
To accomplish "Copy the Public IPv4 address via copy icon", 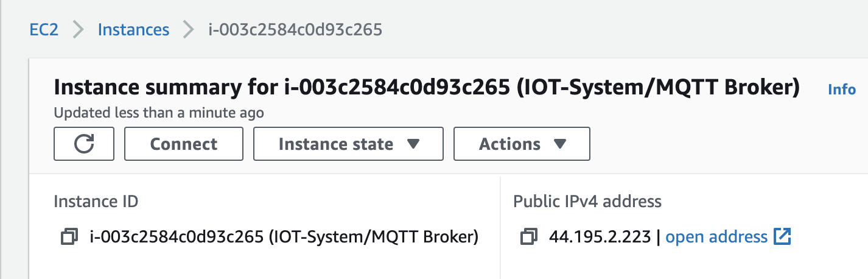I will pos(530,236).
